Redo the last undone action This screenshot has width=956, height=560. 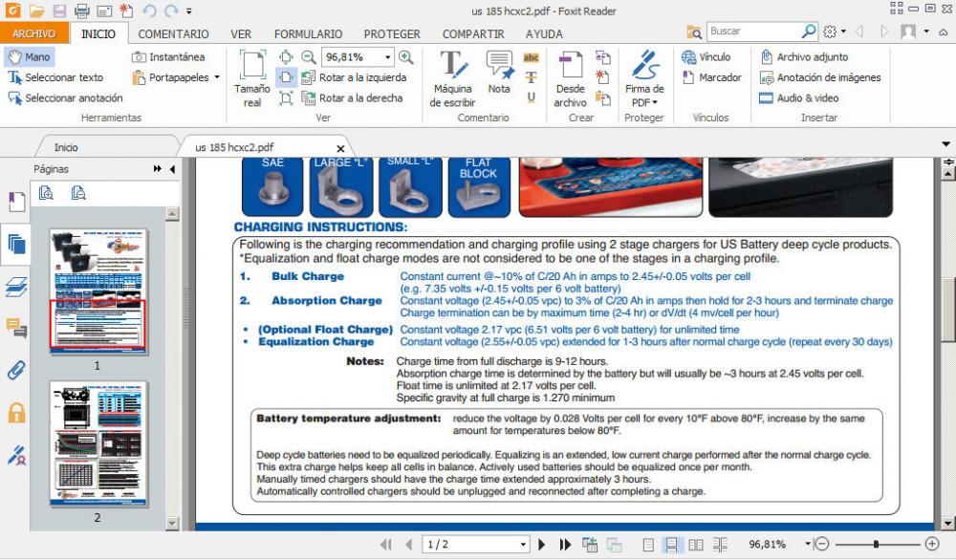tap(171, 11)
